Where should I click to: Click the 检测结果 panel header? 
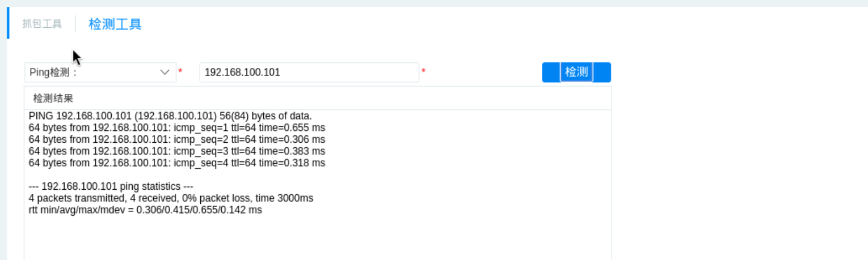tap(53, 99)
